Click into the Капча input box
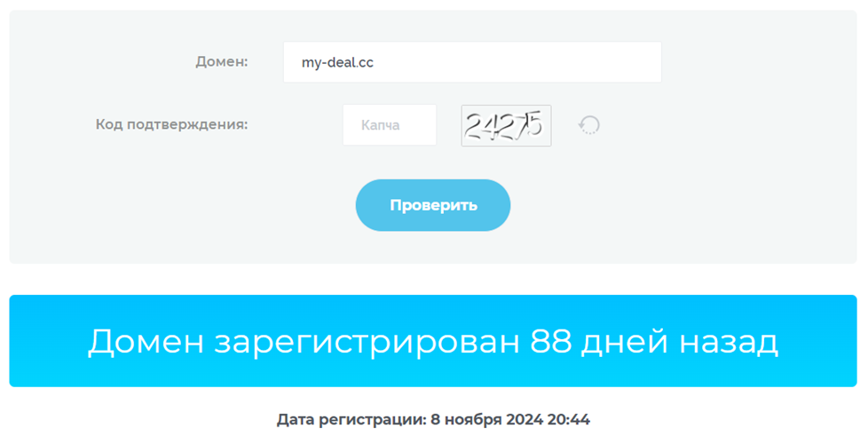 [x=390, y=125]
